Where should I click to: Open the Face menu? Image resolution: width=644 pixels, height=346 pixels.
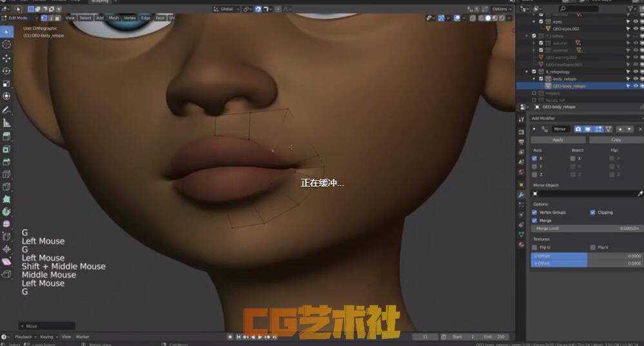[160, 17]
